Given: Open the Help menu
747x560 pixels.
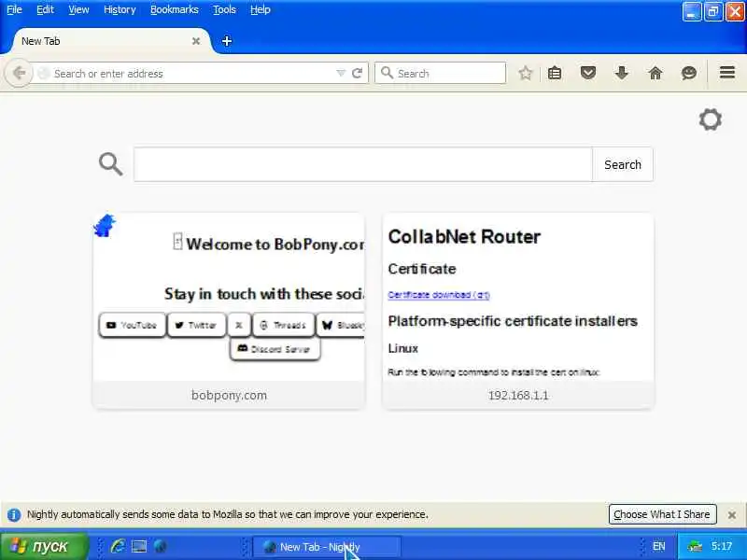Looking at the screenshot, I should coord(261,9).
